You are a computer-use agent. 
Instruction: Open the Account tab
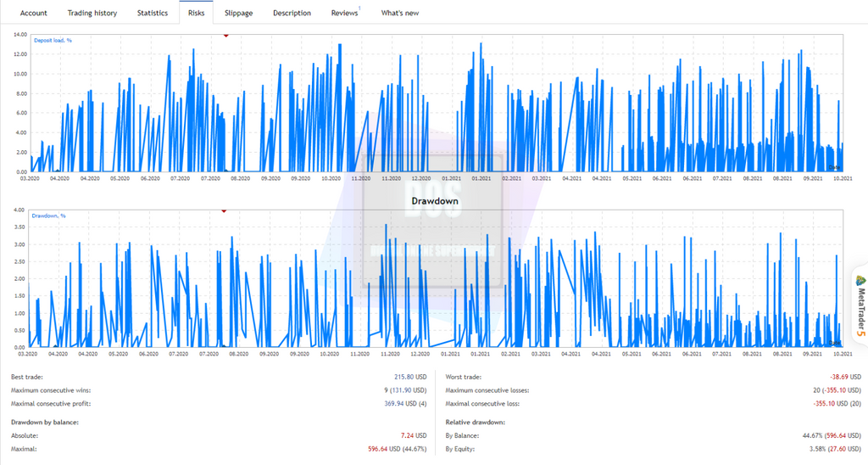pos(34,13)
